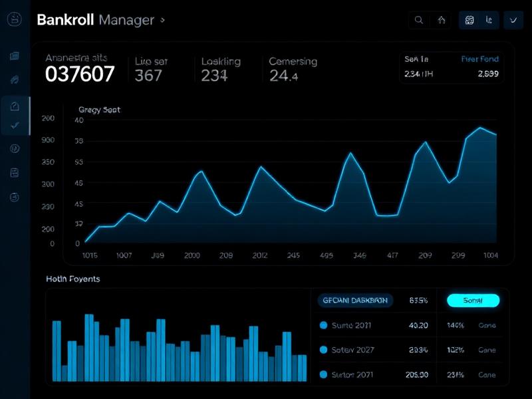
Task: Click the bright cyan pill button
Action: click(473, 301)
